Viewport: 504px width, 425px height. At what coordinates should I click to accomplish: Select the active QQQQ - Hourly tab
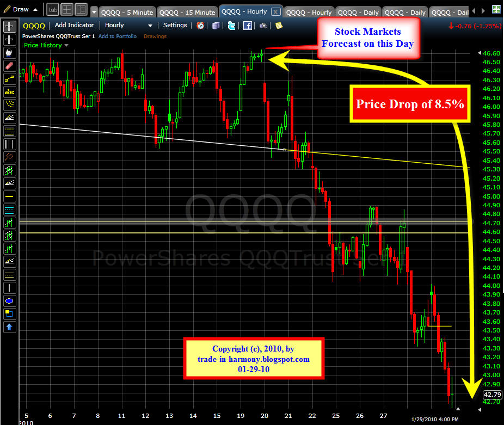[244, 11]
